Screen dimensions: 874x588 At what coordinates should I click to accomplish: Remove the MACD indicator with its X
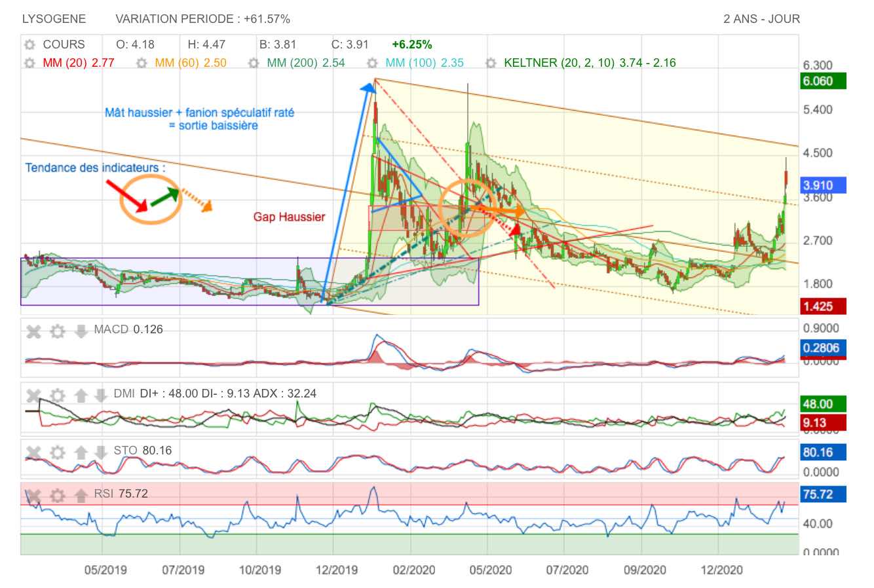[33, 331]
